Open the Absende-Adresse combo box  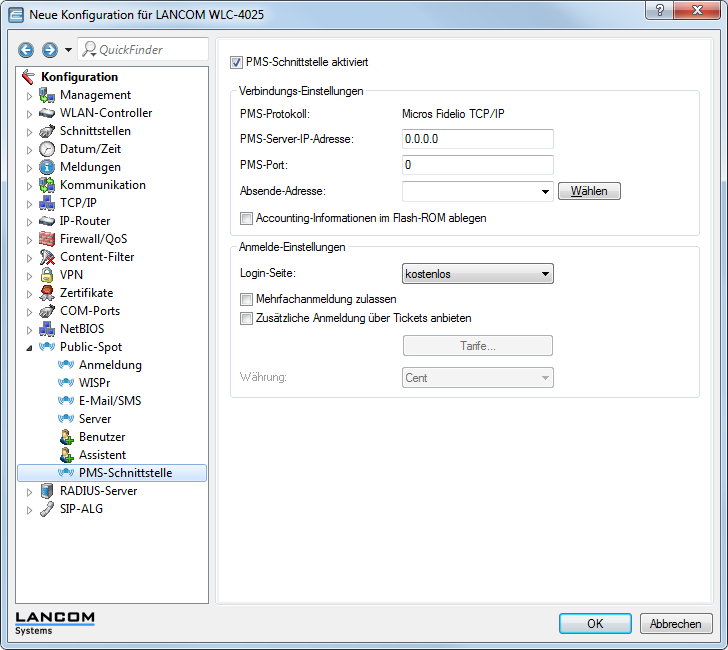pos(545,191)
